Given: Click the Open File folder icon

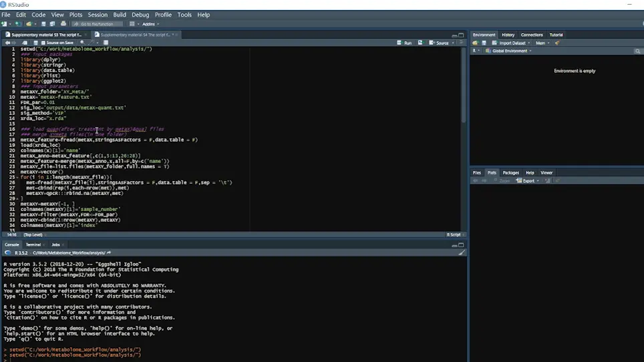Looking at the screenshot, I should point(29,24).
